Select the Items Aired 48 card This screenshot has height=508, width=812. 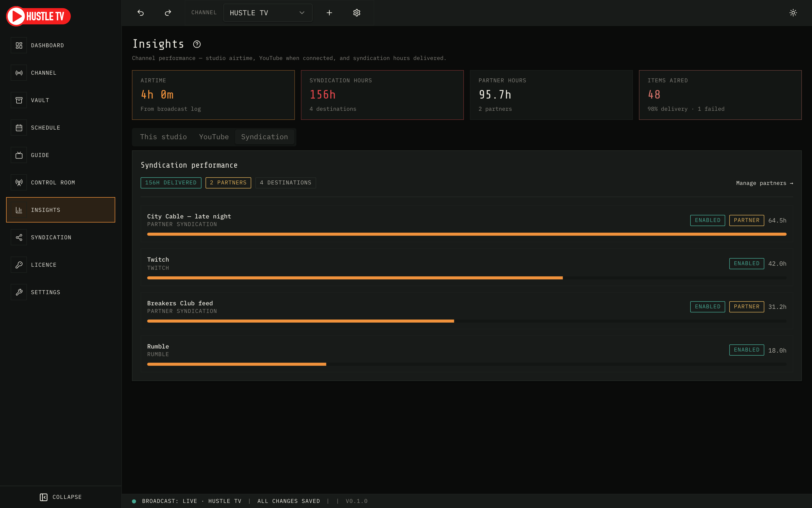[720, 95]
